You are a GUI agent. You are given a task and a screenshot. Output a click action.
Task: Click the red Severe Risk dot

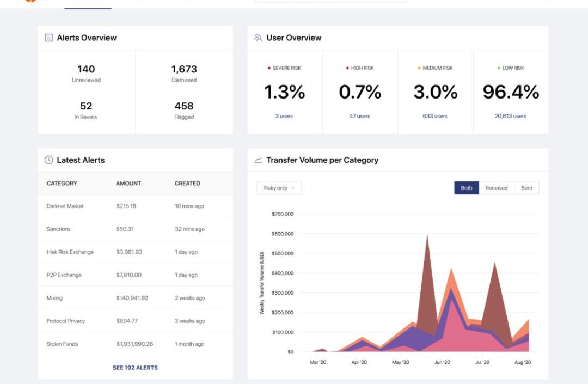[269, 68]
